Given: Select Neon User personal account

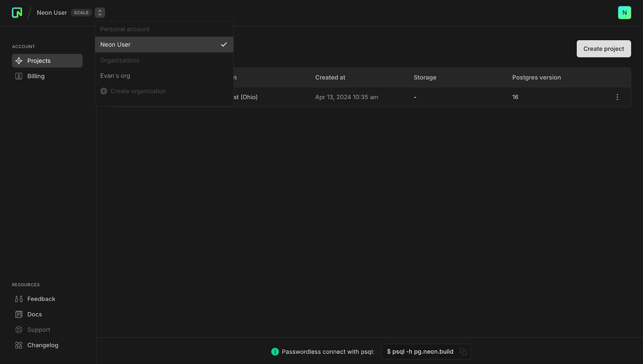Looking at the screenshot, I should [x=115, y=45].
